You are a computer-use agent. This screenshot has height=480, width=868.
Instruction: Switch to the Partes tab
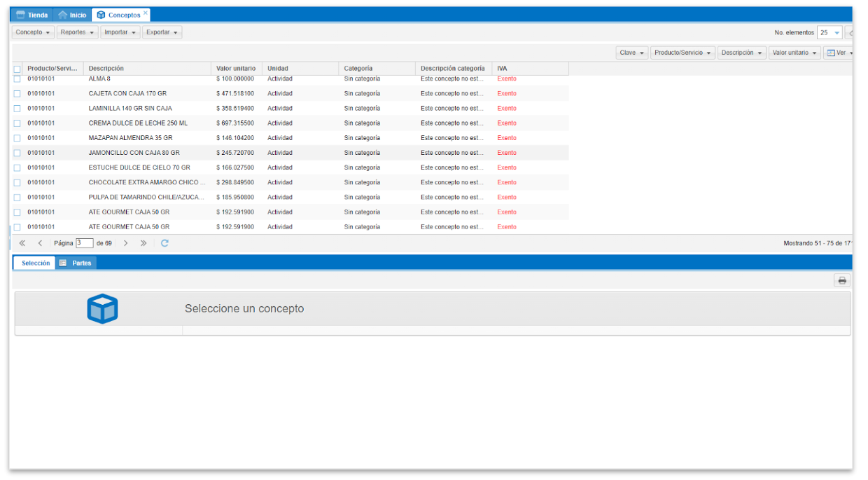(76, 263)
